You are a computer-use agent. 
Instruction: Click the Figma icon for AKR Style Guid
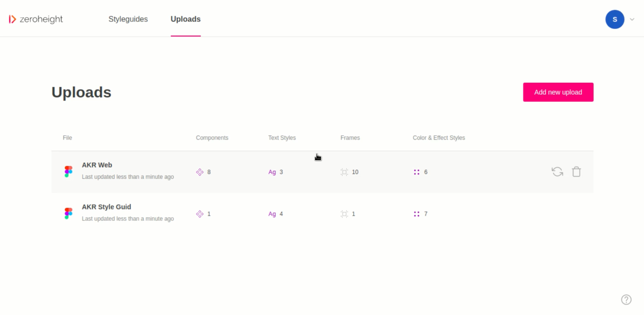pyautogui.click(x=68, y=213)
